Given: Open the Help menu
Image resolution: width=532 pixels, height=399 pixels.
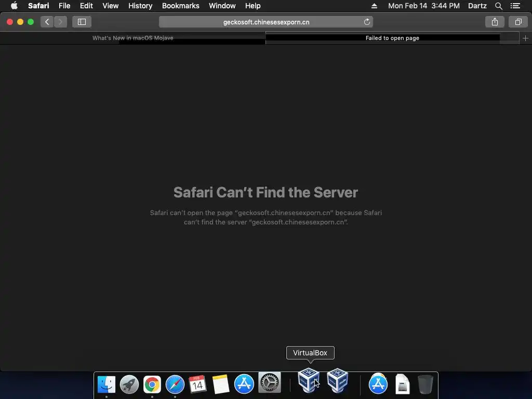Looking at the screenshot, I should (x=253, y=6).
